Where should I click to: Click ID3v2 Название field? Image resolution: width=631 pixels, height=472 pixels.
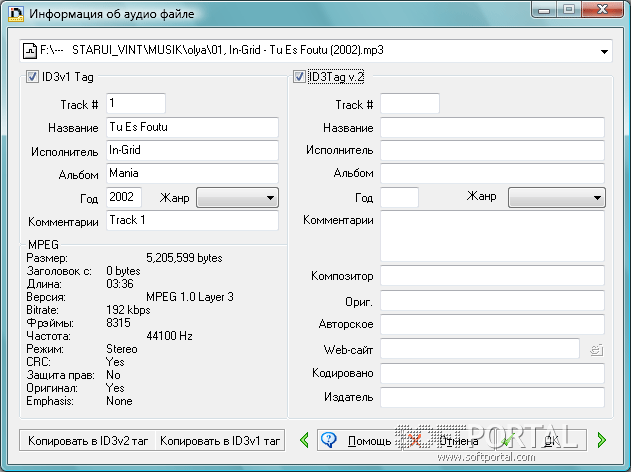492,127
